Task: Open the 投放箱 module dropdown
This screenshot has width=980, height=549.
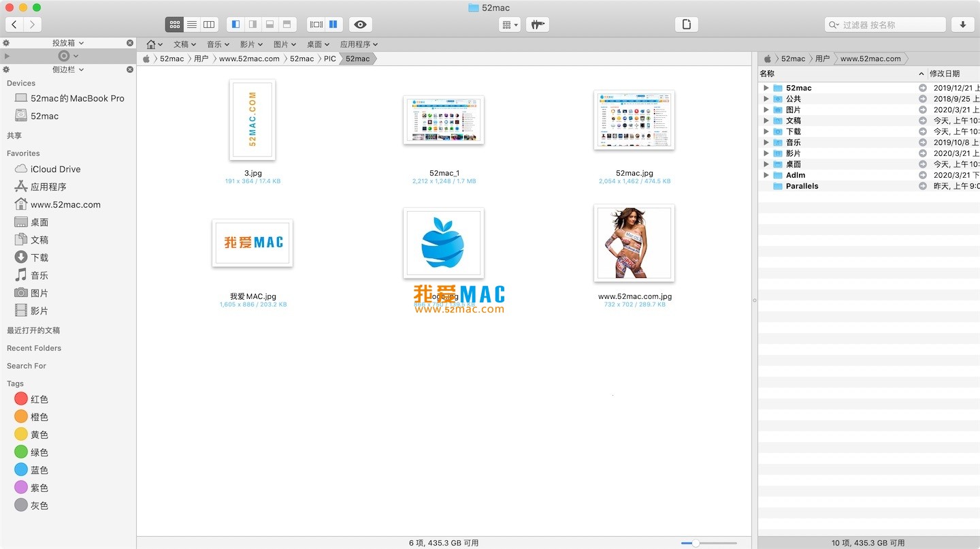Action: (68, 43)
